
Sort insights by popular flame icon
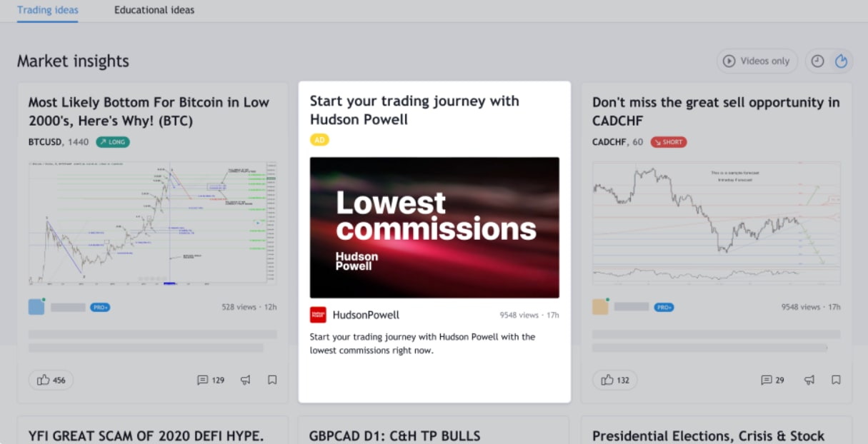(841, 61)
